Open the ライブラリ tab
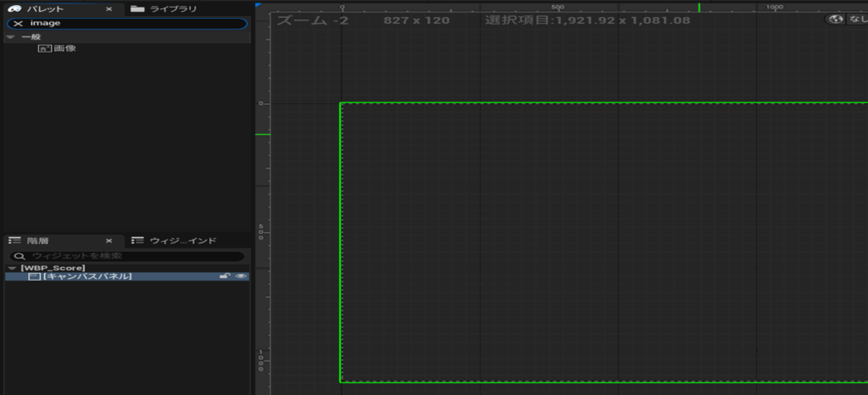 [173, 8]
